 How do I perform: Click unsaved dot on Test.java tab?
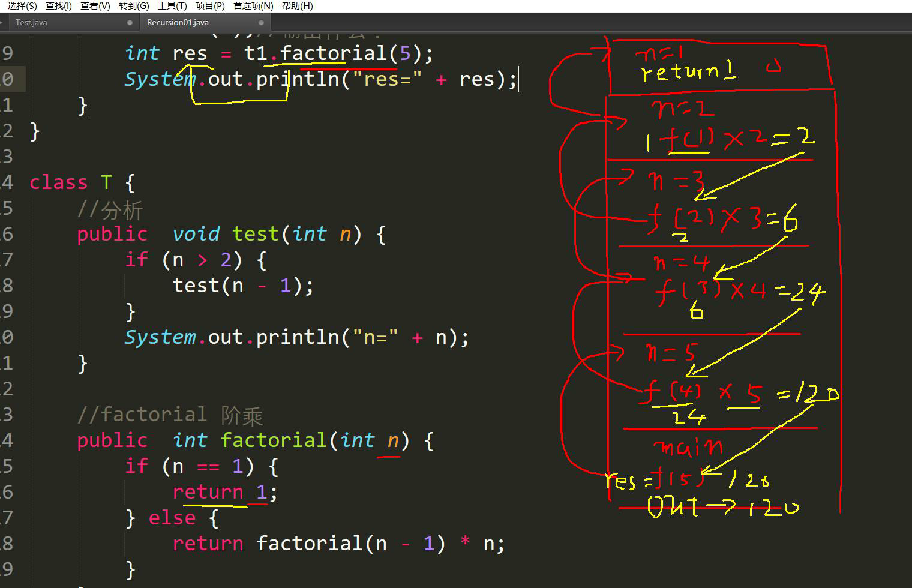[130, 23]
